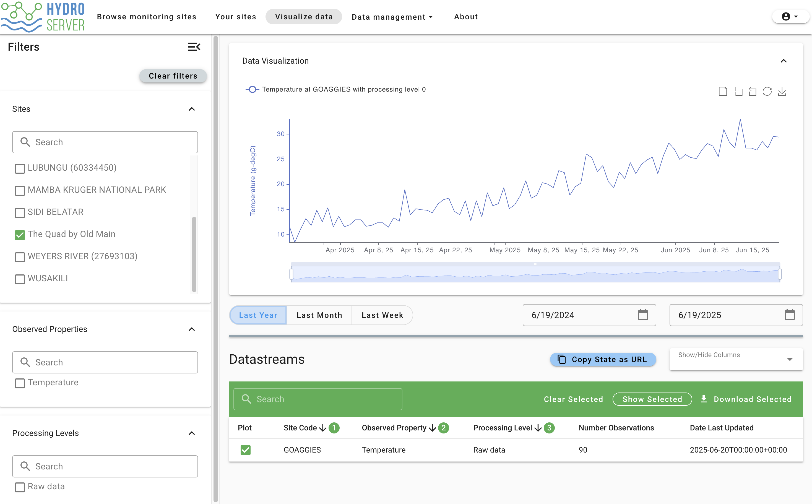This screenshot has width=812, height=504.
Task: Check the SIDI BELATAR site
Action: (x=20, y=213)
